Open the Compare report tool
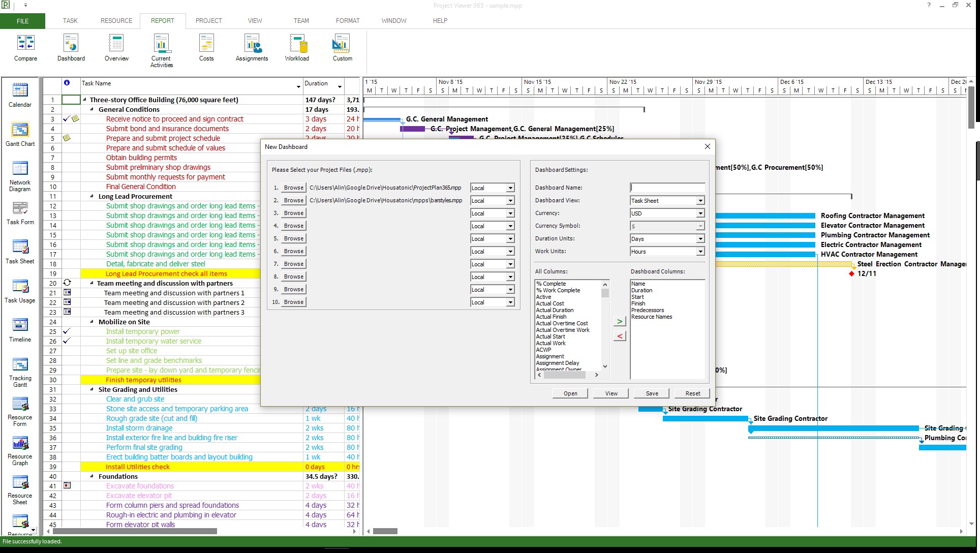 point(25,47)
